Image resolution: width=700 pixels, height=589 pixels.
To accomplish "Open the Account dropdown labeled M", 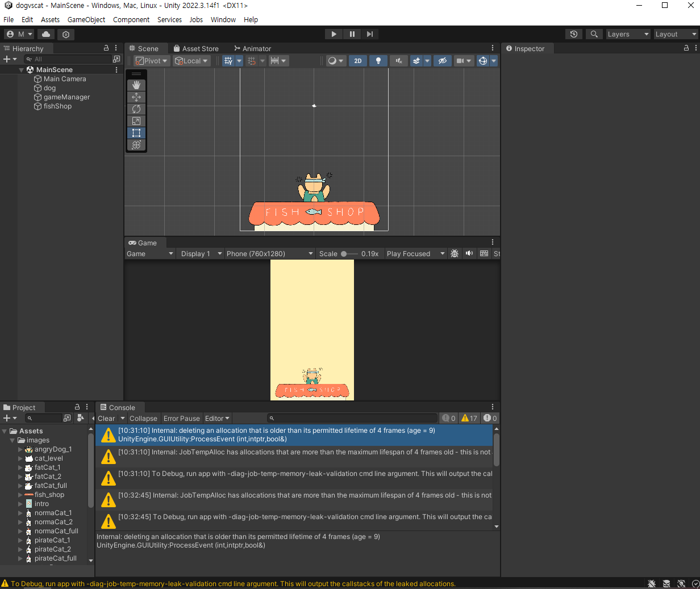I will pyautogui.click(x=19, y=34).
